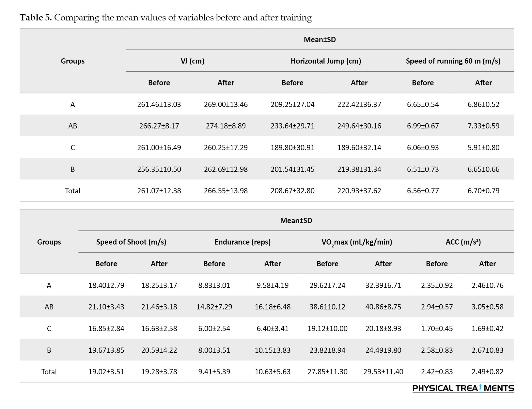Select the value 219.38±31.34

[359, 169]
